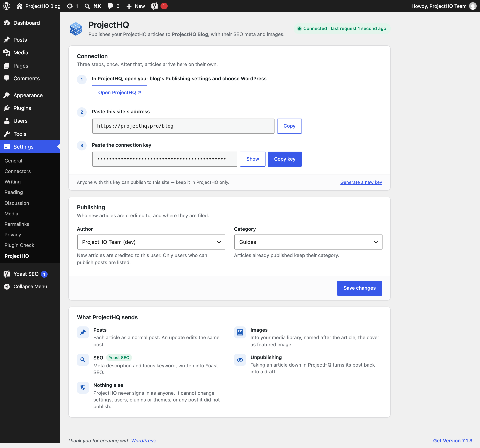Click the Yoast SEO sidebar icon
Viewport: 480px width, 448px height.
7,274
